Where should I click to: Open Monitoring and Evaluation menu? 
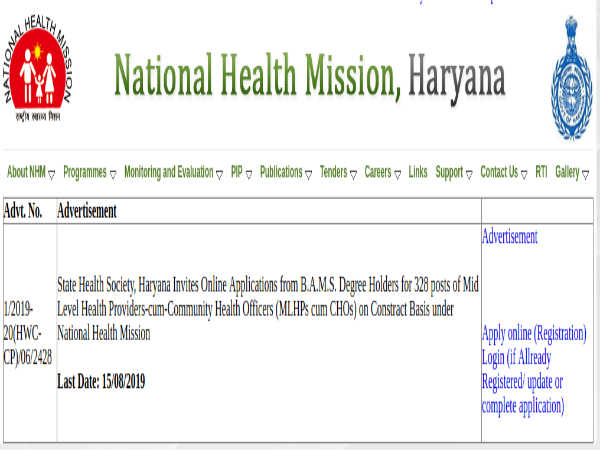coord(169,172)
